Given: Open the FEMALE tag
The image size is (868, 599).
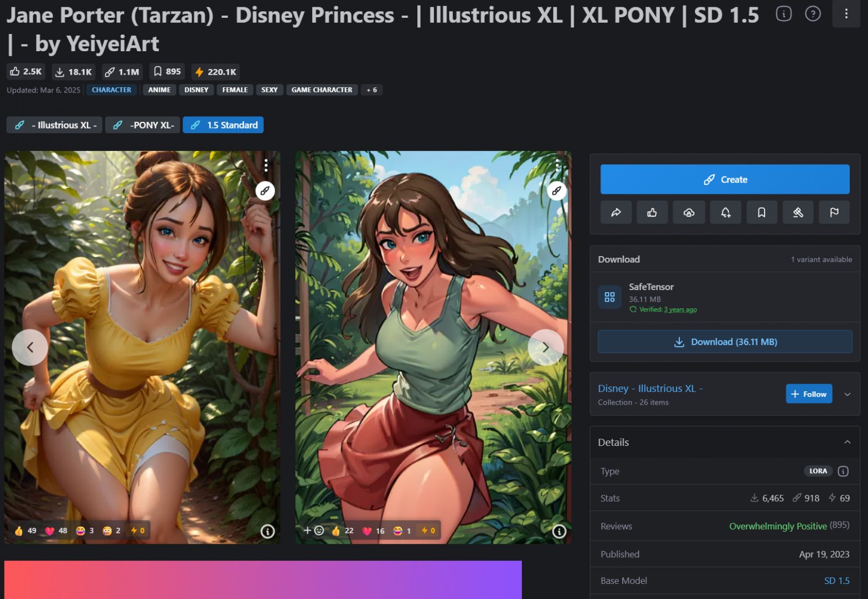Looking at the screenshot, I should pos(235,90).
